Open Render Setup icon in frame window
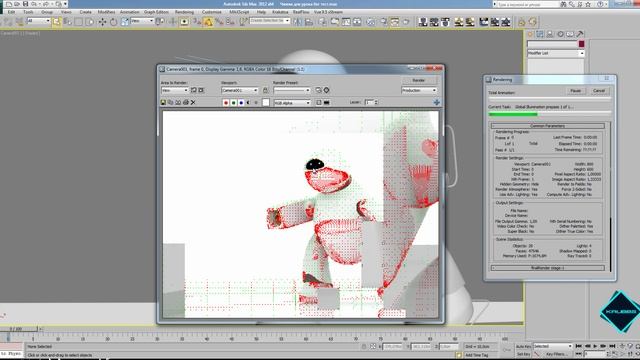Viewport: 640px width, 360px height. [x=318, y=90]
